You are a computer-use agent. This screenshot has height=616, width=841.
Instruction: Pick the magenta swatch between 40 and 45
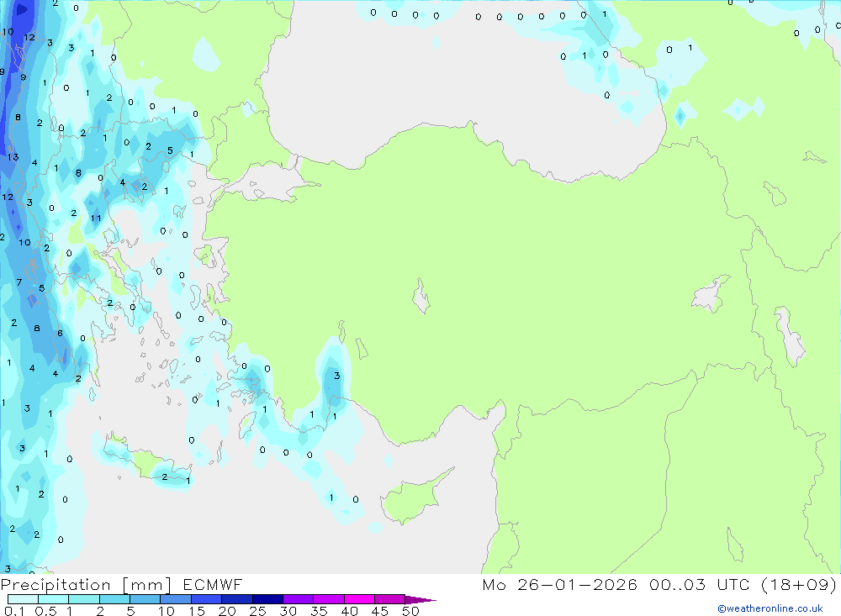click(x=359, y=599)
